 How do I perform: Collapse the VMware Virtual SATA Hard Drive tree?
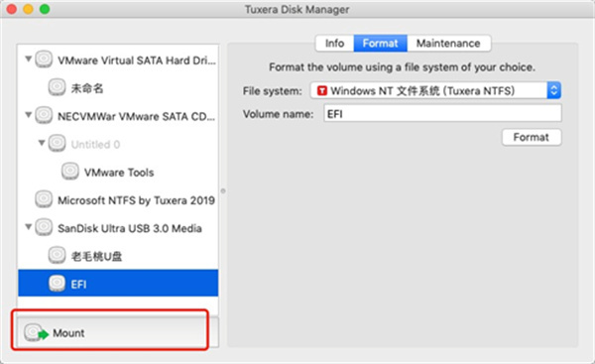(x=28, y=60)
